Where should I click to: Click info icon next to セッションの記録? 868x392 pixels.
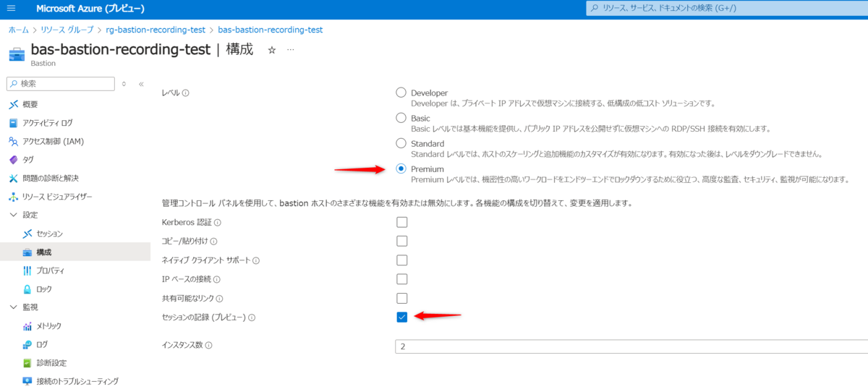pyautogui.click(x=252, y=318)
